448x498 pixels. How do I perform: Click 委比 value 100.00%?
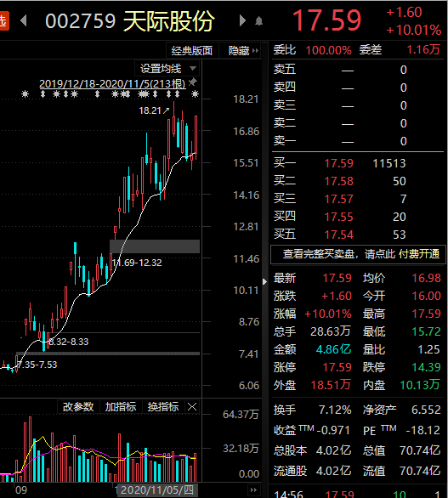(x=328, y=50)
